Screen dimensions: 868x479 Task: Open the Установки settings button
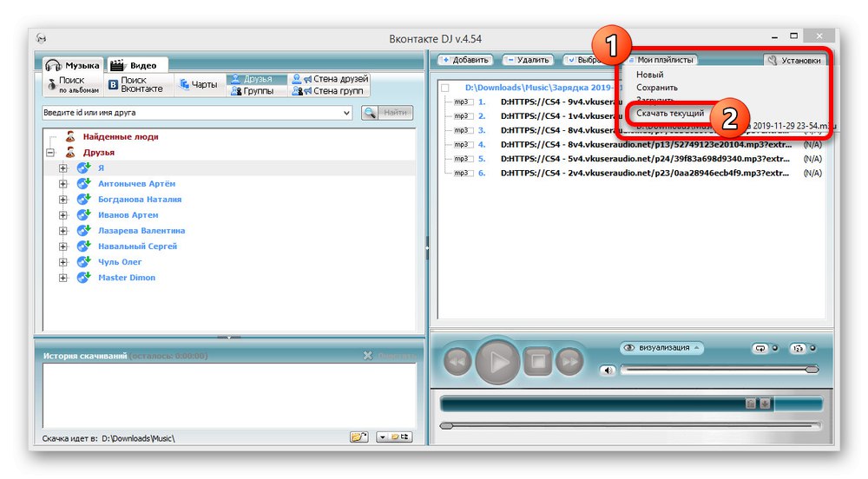pos(795,60)
